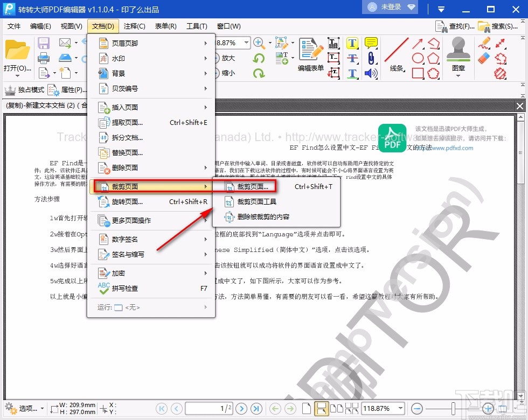Click the 查找(F) find button
The image size is (528, 420).
(455, 26)
